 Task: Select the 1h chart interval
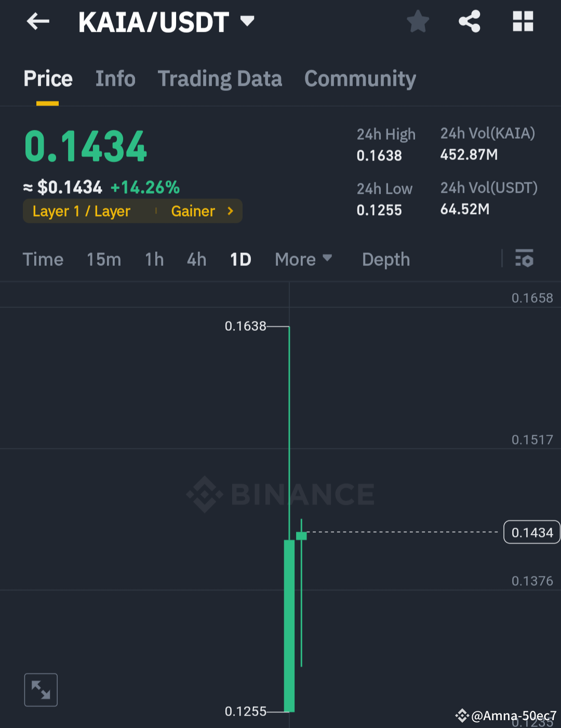(154, 259)
